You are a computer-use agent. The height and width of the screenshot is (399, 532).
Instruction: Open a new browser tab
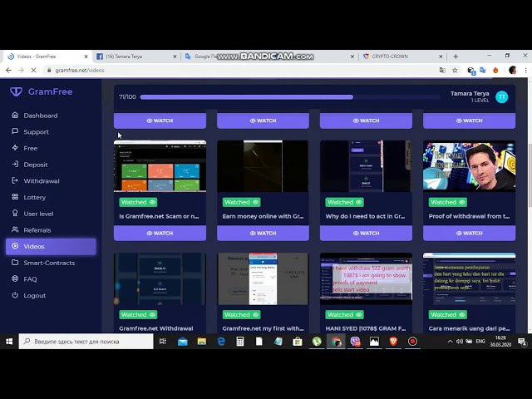[456, 57]
